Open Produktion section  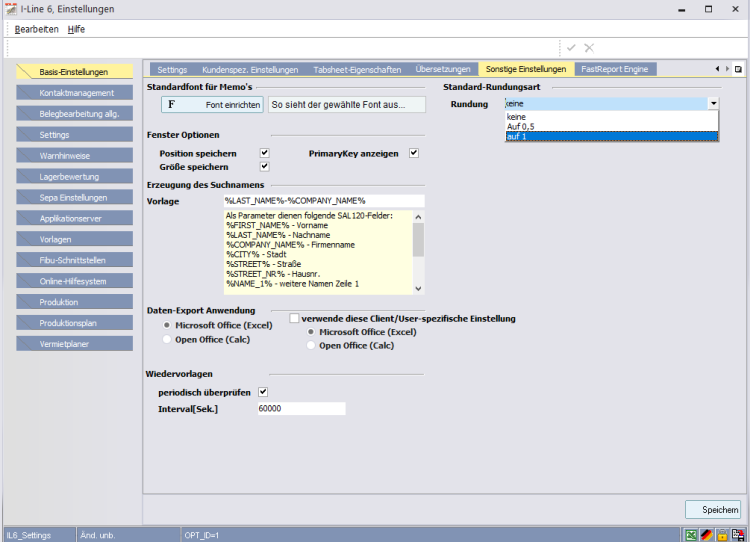click(x=74, y=302)
